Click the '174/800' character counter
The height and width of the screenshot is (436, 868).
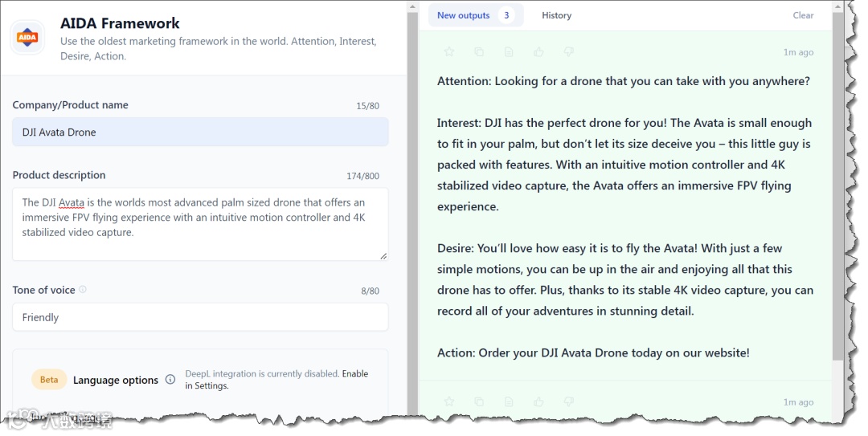362,176
